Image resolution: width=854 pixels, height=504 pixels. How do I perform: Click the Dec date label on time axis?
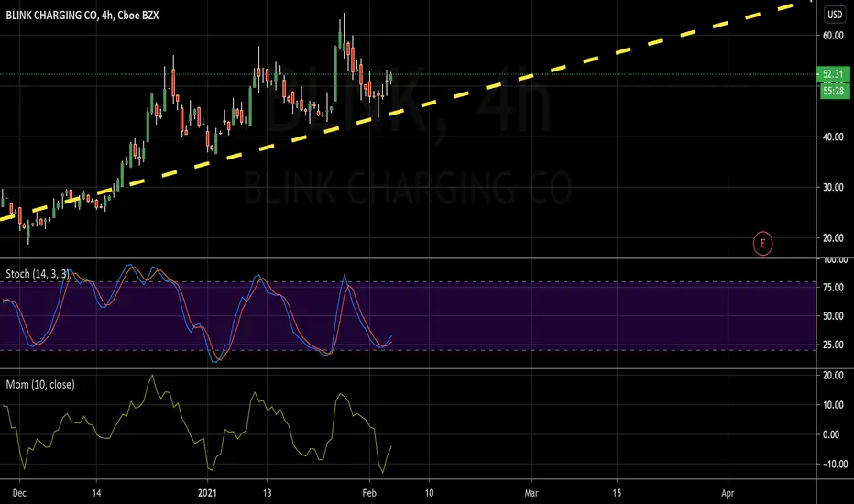pos(19,493)
